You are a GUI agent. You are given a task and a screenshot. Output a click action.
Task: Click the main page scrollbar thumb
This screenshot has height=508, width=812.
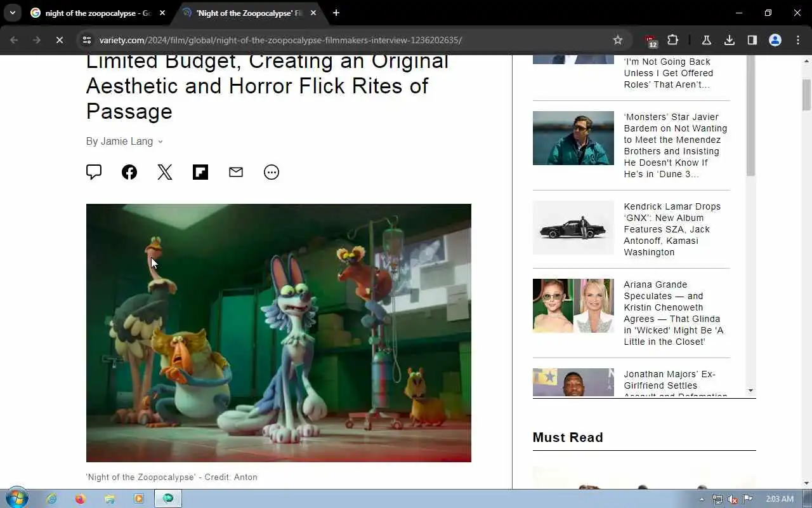click(x=807, y=95)
